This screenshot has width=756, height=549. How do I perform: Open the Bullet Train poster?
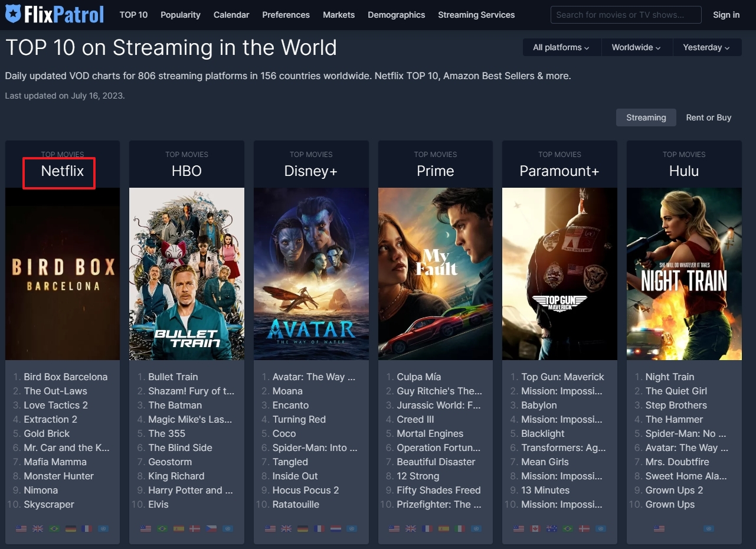[186, 274]
